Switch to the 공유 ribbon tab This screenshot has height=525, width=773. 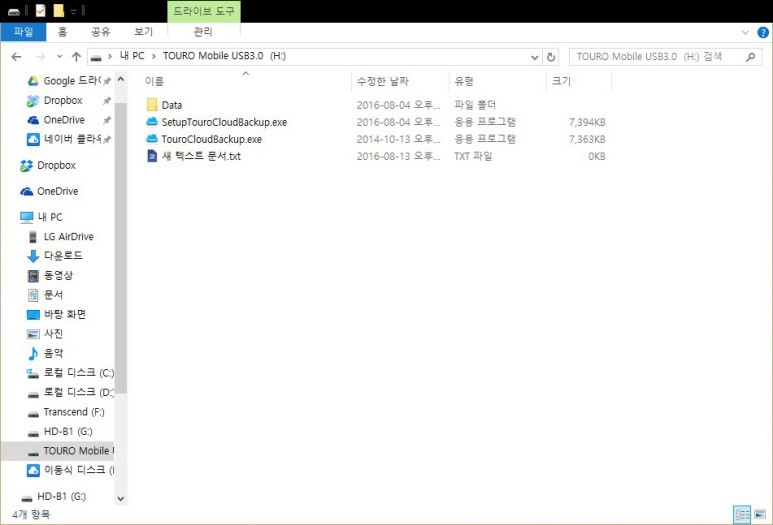[x=101, y=32]
